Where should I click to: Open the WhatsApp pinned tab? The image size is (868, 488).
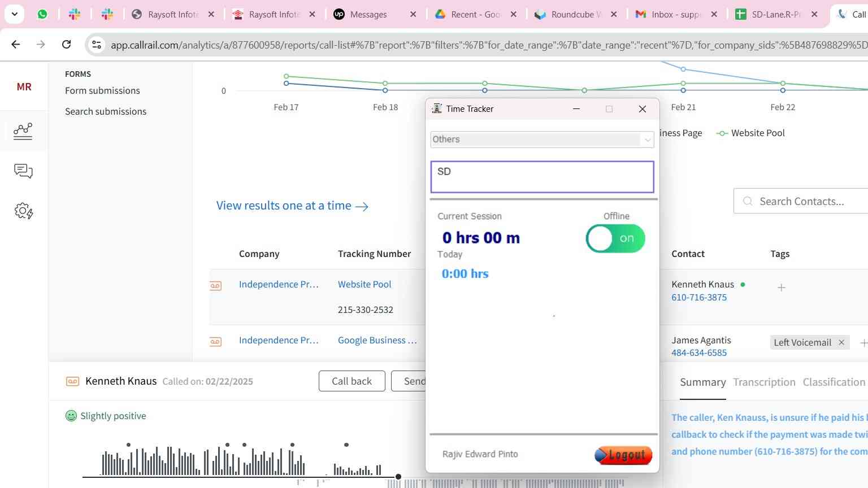coord(42,14)
